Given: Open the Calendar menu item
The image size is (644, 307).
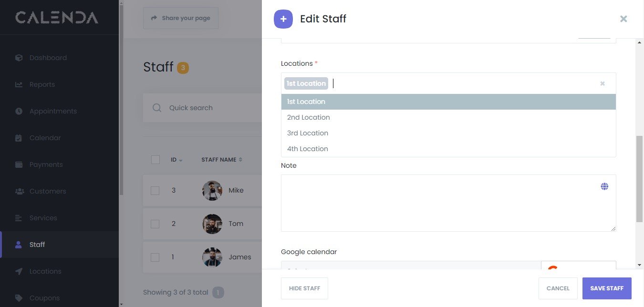Looking at the screenshot, I should (45, 138).
